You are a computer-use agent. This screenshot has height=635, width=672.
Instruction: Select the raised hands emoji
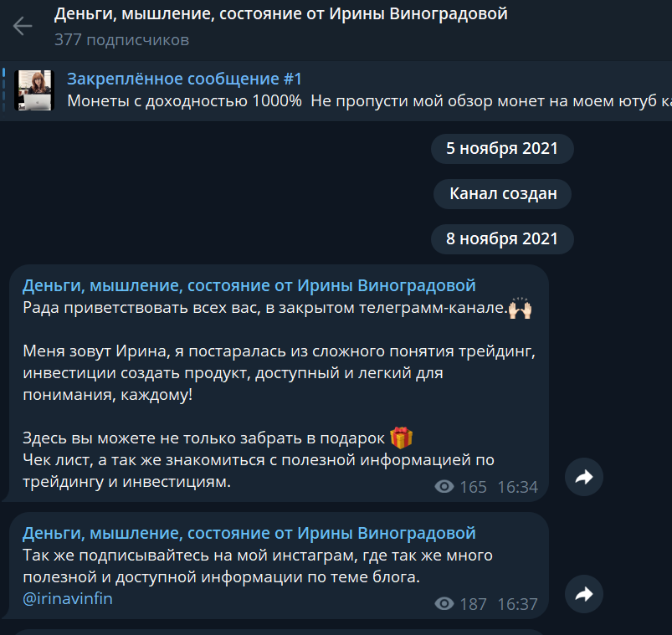click(x=520, y=308)
